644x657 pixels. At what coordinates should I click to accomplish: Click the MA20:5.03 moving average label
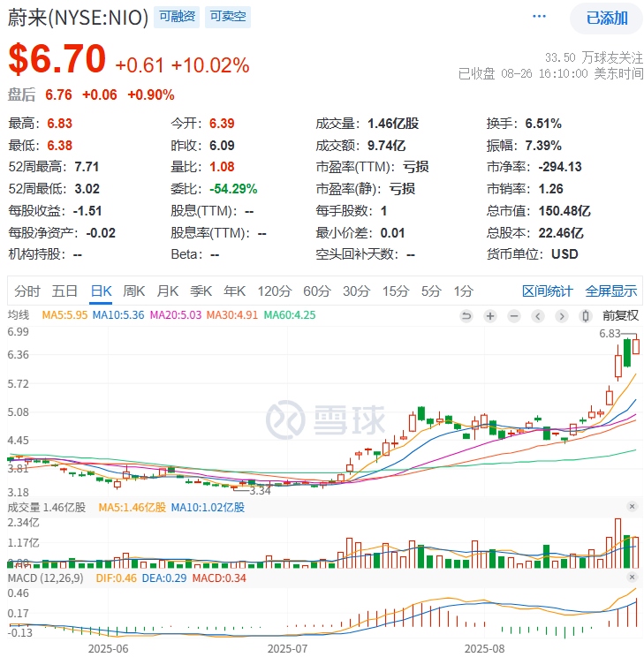coord(176,315)
